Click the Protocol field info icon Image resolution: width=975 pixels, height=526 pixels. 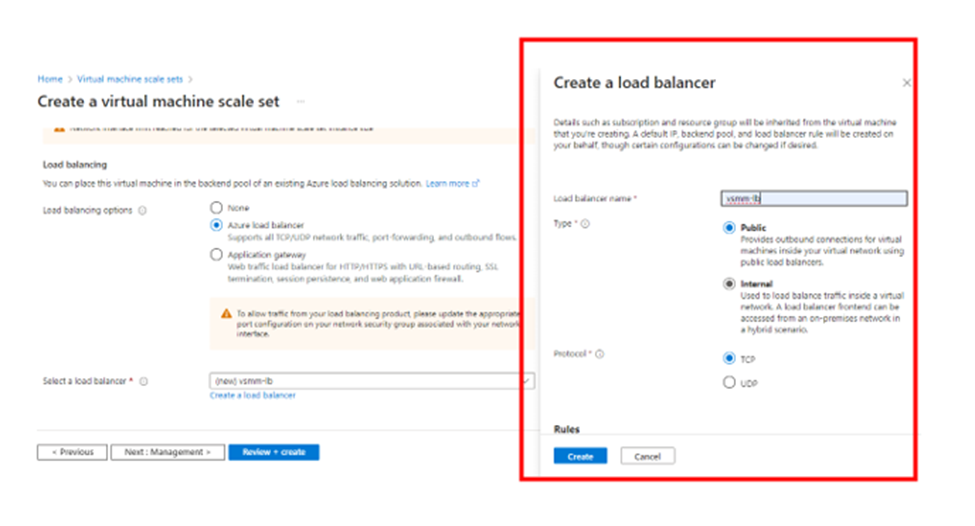[600, 354]
